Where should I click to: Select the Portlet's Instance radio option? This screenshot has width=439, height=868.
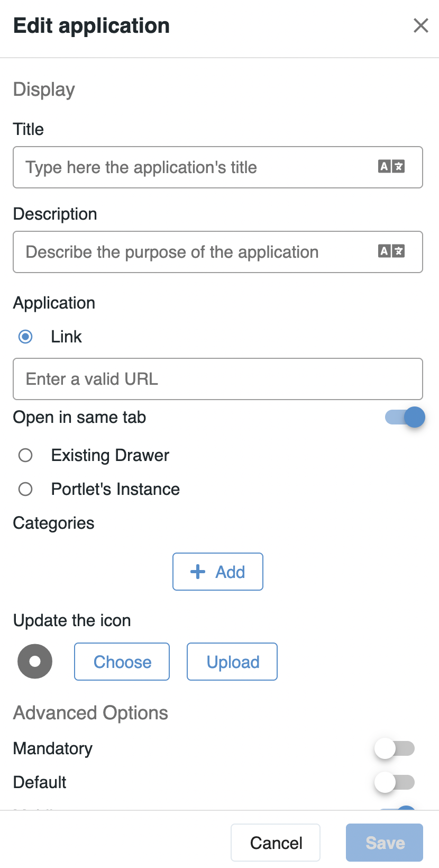pyautogui.click(x=25, y=489)
